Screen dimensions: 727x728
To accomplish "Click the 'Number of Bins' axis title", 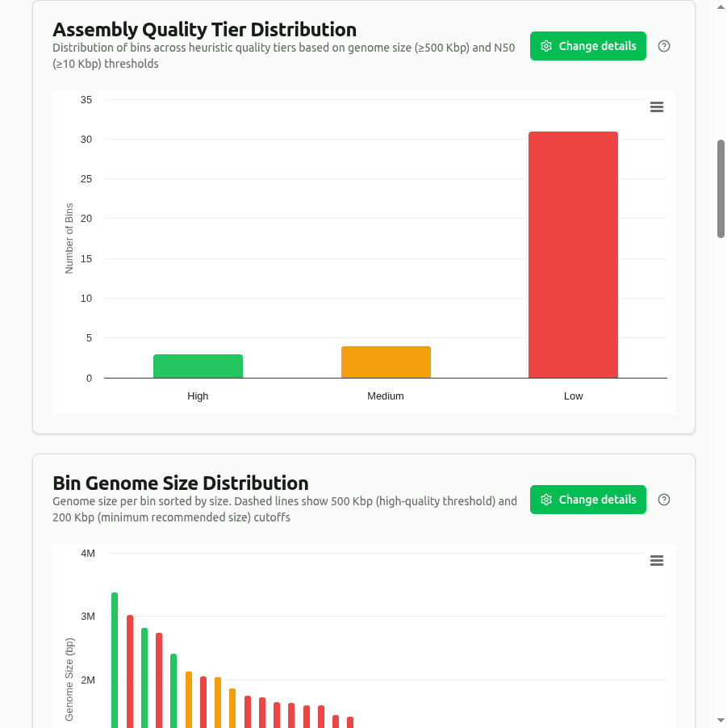I will 68,238.
